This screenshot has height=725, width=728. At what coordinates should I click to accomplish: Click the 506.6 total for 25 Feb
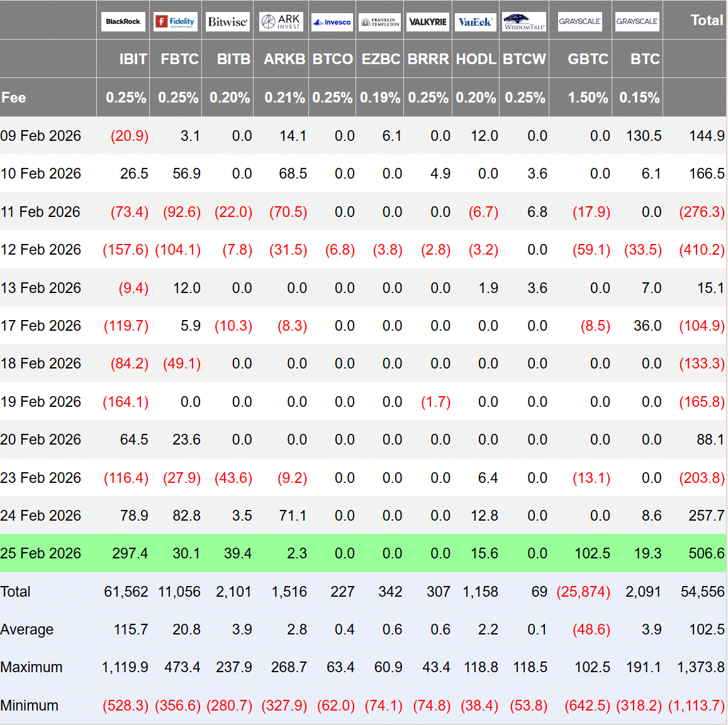[x=706, y=553]
